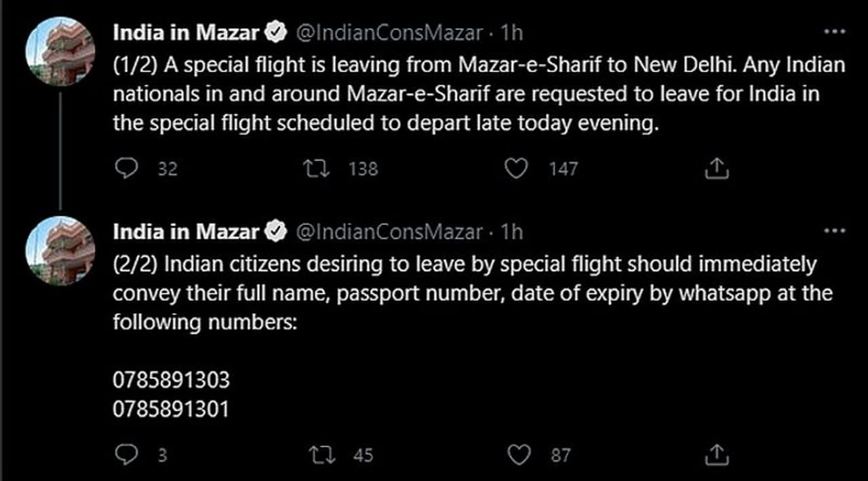Click profile avatar of the first tweet
Screen dimensions: 868x481
60,53
